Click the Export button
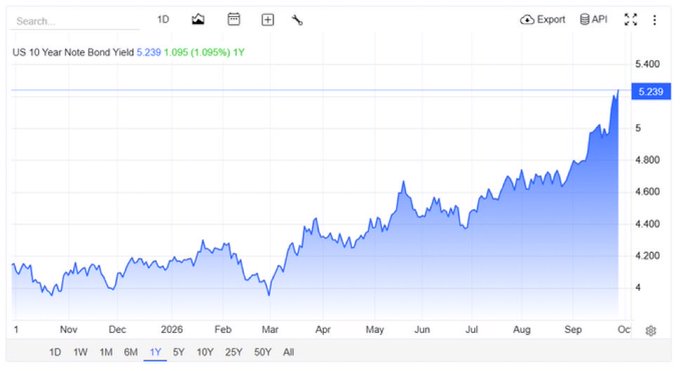The height and width of the screenshot is (371, 680). coord(543,20)
